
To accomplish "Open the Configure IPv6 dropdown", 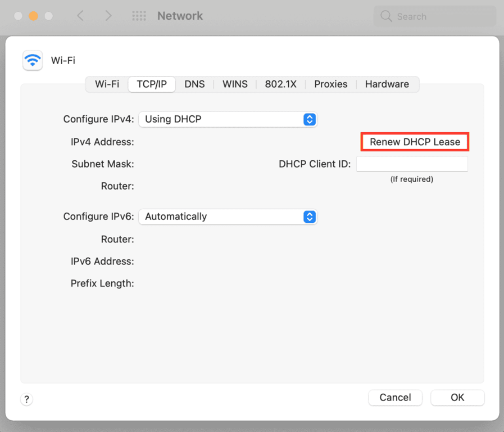I will [228, 217].
